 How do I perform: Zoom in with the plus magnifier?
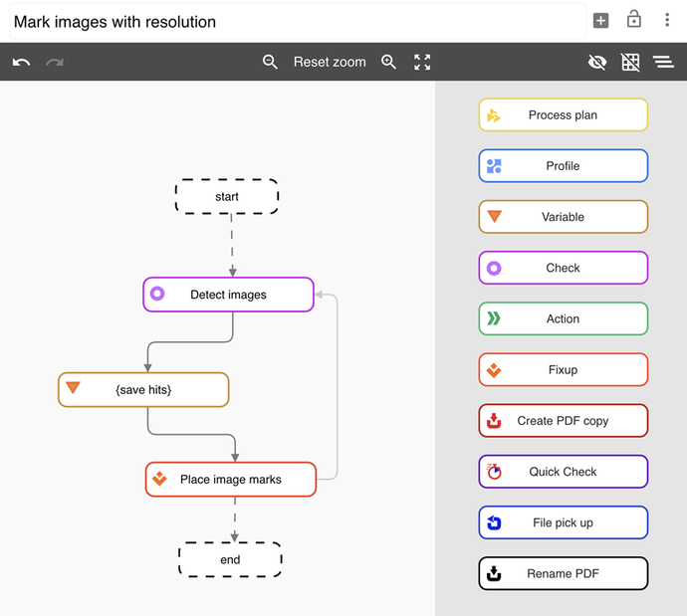389,62
